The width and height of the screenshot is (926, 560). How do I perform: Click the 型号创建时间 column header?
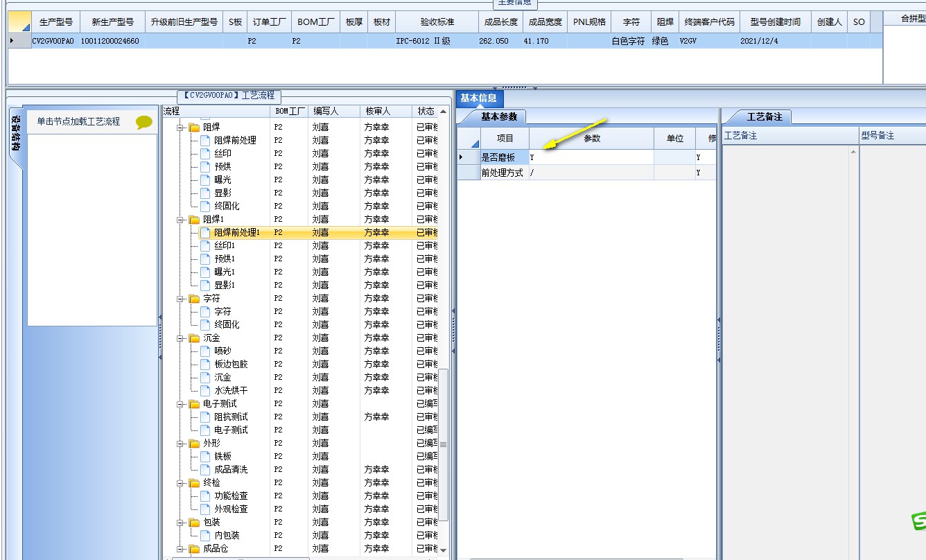click(776, 22)
